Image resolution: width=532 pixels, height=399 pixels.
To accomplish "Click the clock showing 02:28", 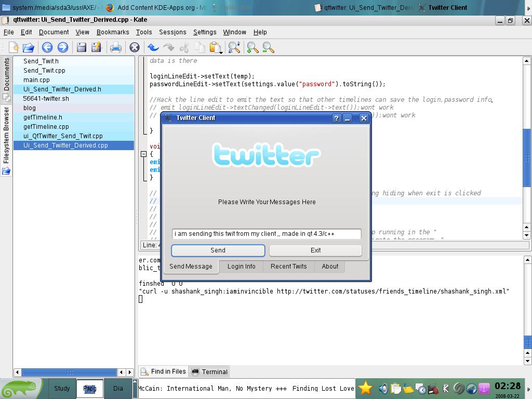I will click(508, 386).
